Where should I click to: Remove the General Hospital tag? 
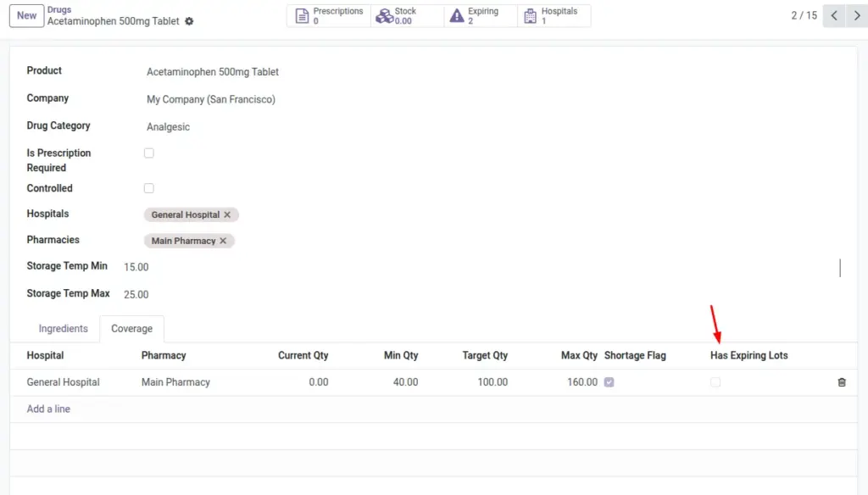point(227,214)
